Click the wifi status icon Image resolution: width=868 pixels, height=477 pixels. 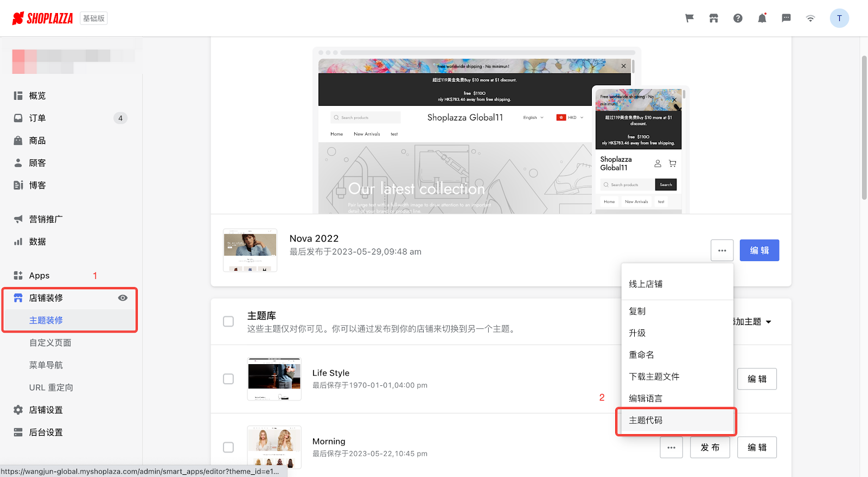[810, 18]
